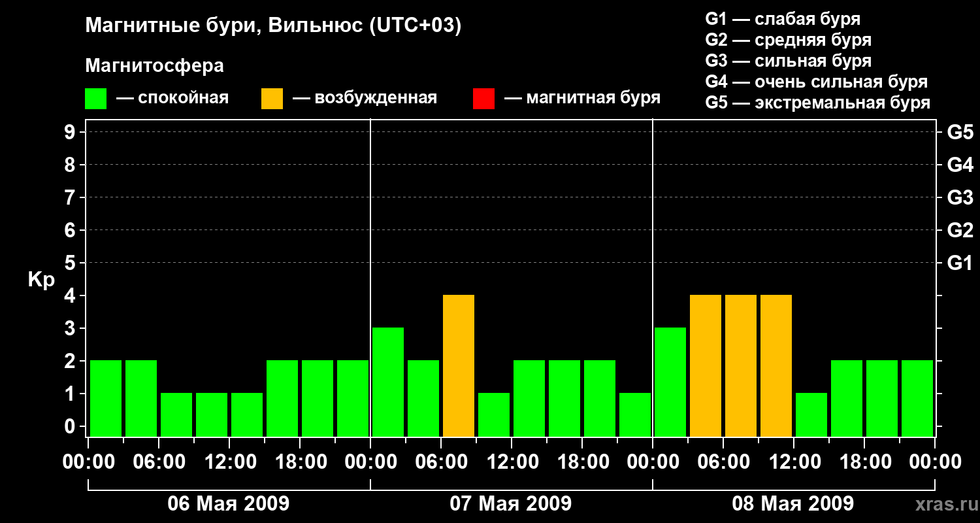Click the 06 Мая Kp 1 bar for 12:00–15:00
980x523 pixels.
[x=247, y=414]
